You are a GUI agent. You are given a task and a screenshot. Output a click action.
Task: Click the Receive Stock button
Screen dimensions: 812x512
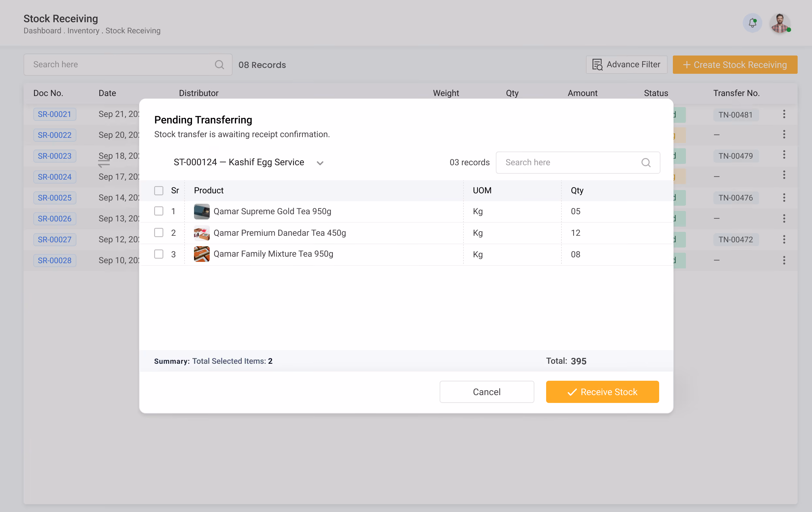tap(602, 392)
